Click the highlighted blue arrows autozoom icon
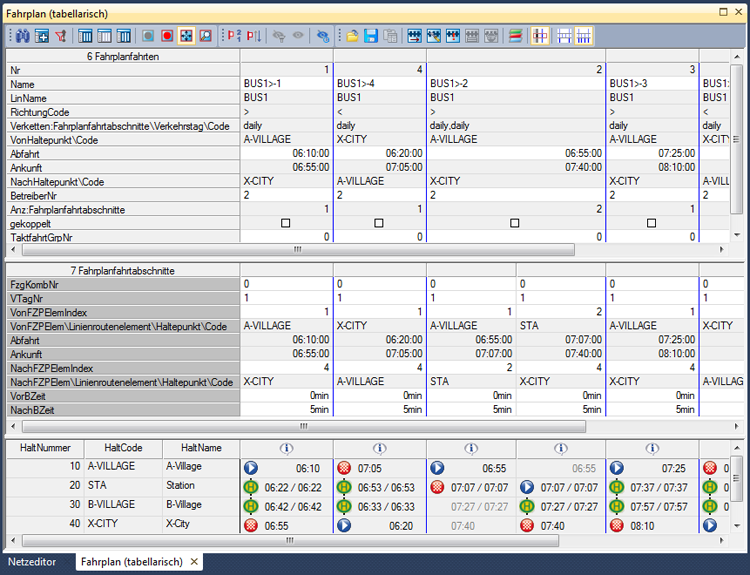 click(186, 35)
